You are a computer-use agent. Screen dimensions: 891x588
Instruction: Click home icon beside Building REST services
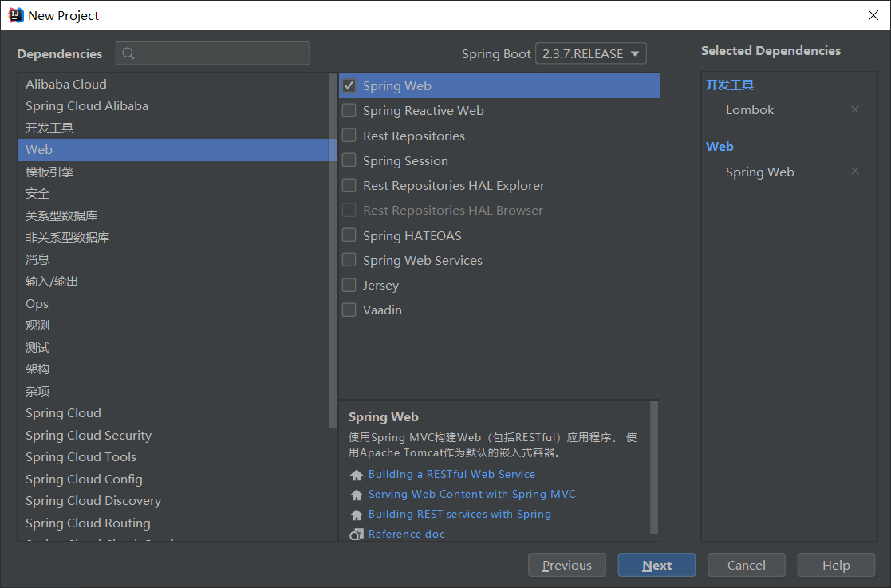click(x=357, y=515)
